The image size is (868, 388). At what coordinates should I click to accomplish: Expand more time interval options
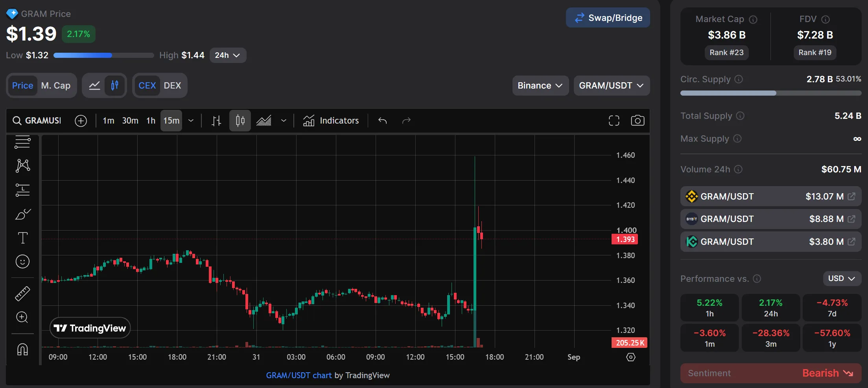[x=191, y=120]
